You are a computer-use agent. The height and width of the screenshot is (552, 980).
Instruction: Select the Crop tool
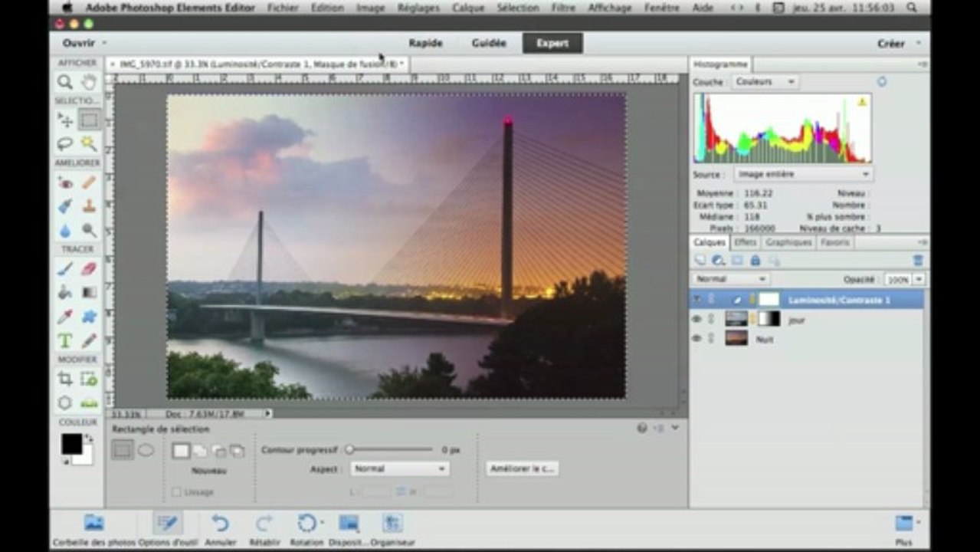[x=65, y=379]
